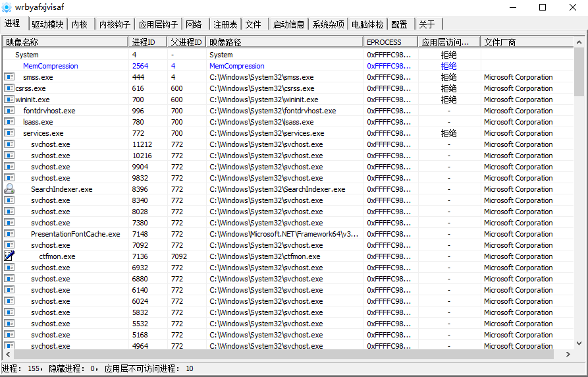588x377 pixels.
Task: Click the services.exe process icon
Action: point(9,133)
